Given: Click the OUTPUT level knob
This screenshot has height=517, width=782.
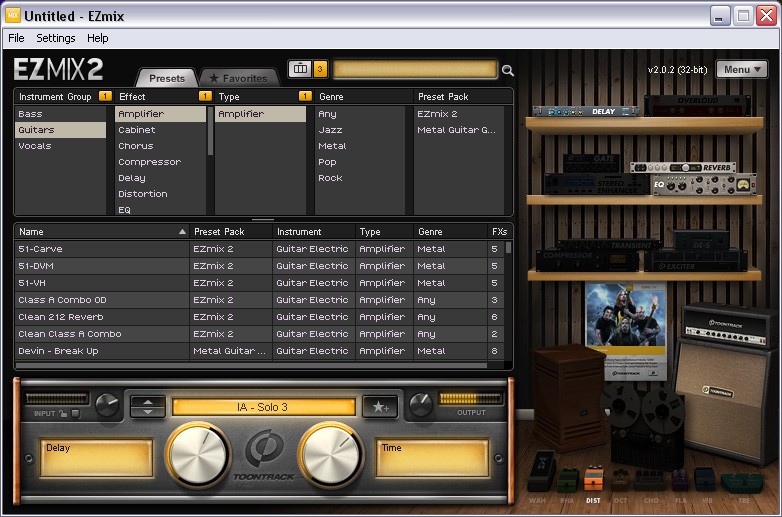Looking at the screenshot, I should tap(421, 404).
